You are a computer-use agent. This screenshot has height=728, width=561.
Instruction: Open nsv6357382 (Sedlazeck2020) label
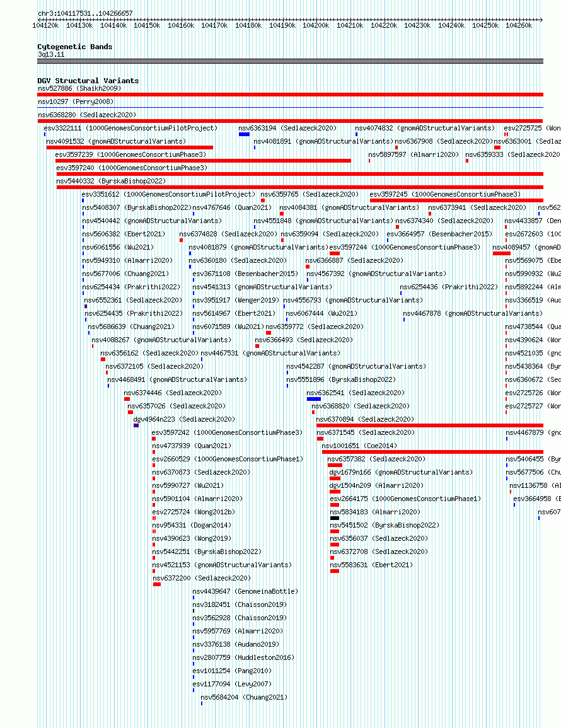coord(377,459)
